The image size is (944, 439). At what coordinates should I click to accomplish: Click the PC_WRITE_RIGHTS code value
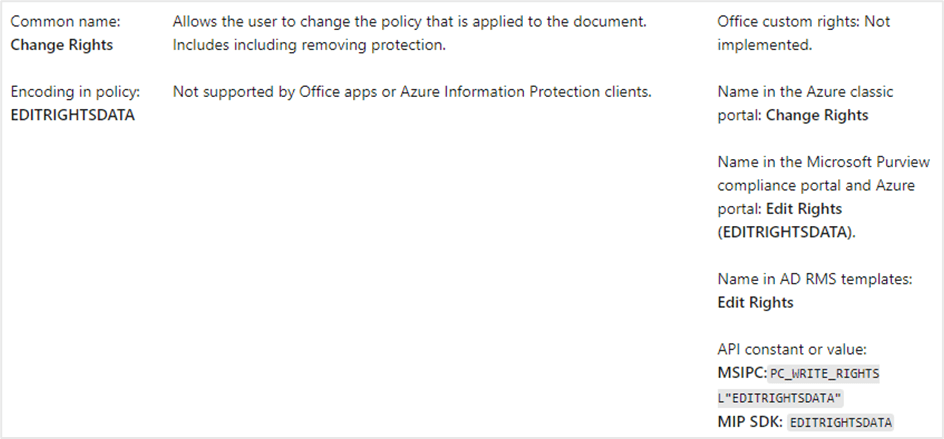point(824,374)
